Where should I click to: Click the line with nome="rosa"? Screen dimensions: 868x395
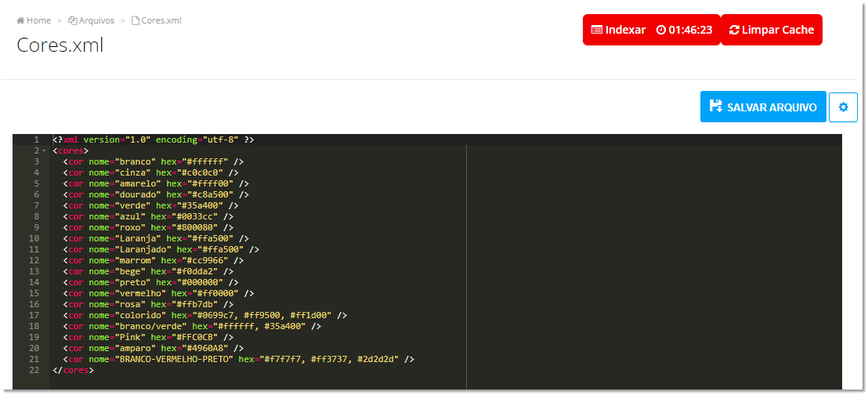click(148, 304)
